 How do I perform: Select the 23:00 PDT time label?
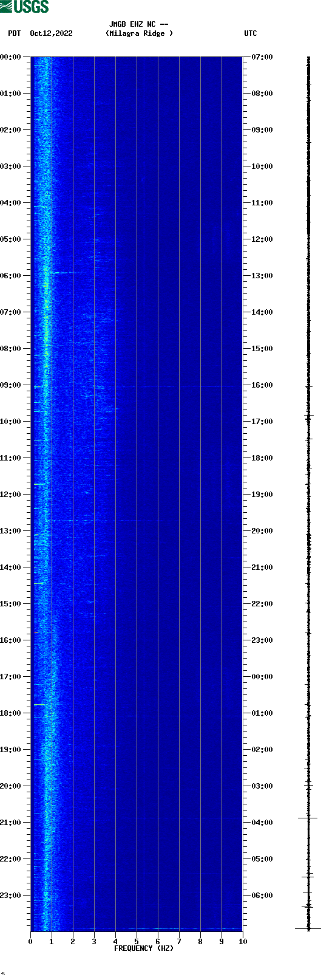[10, 896]
